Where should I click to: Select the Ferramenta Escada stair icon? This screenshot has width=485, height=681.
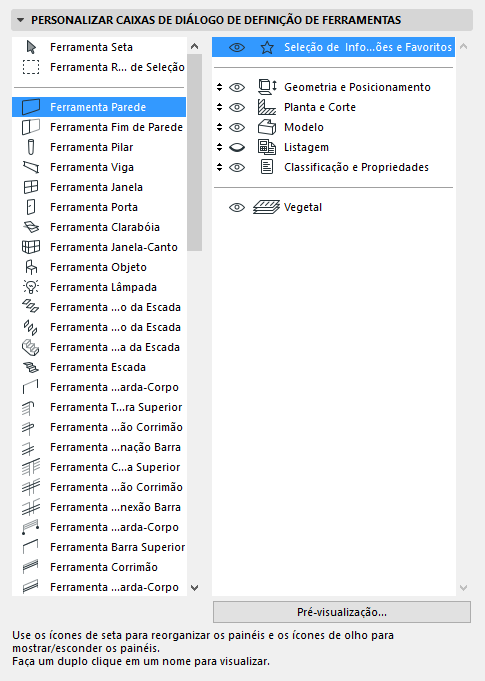[31, 367]
